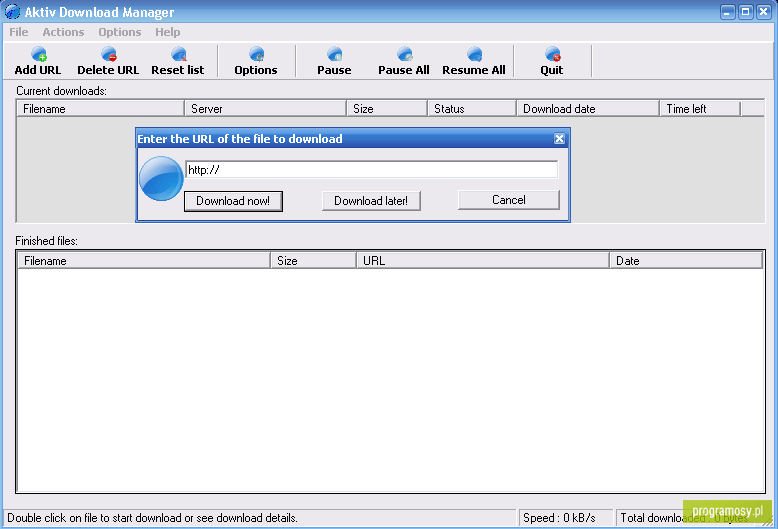Click the Pause toolbar icon
Screen dimensions: 778x529
click(334, 61)
